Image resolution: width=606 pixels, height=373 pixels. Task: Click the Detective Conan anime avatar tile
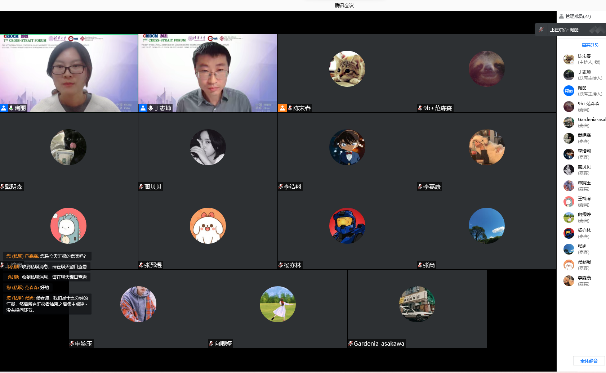pyautogui.click(x=347, y=147)
